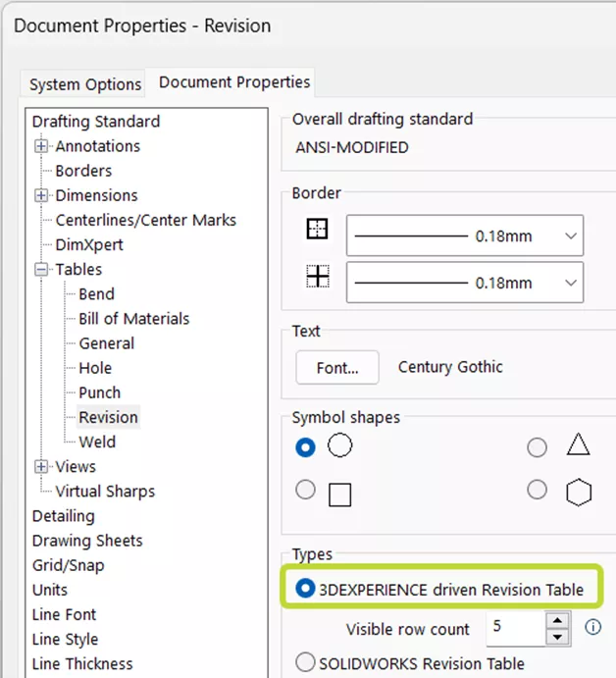Image resolution: width=616 pixels, height=678 pixels.
Task: Select 3DEXPERIENCE driven Revision Table option
Action: coord(306,590)
